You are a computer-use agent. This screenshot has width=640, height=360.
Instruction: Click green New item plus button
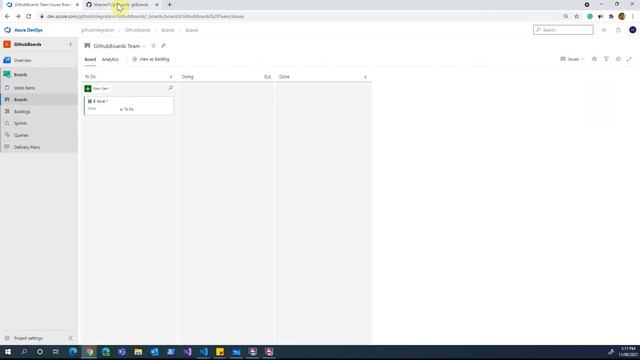coord(88,88)
